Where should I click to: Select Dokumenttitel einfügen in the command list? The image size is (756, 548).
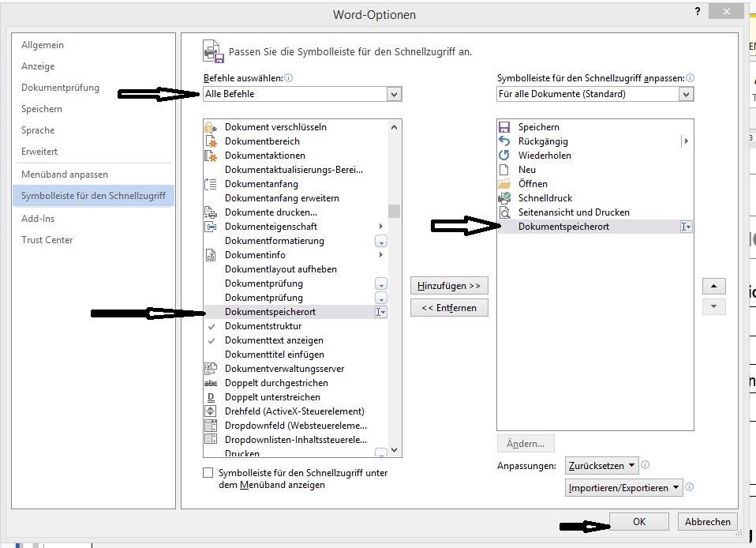point(296,355)
